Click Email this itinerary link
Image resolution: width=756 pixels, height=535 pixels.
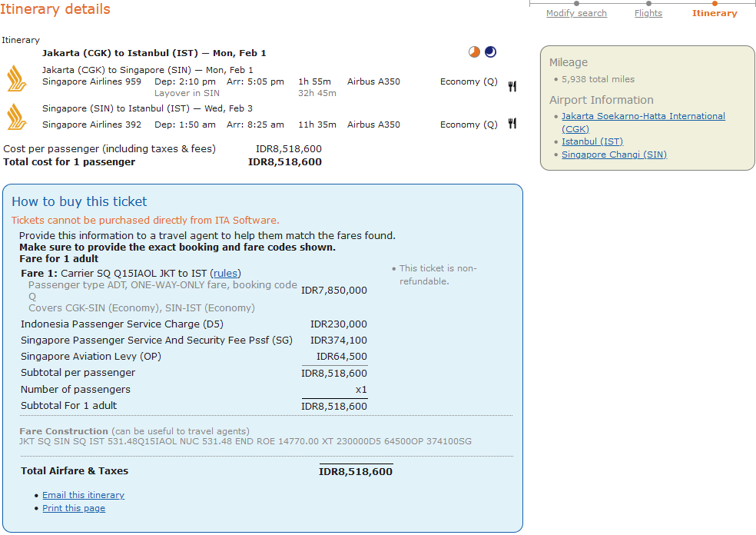pos(84,495)
